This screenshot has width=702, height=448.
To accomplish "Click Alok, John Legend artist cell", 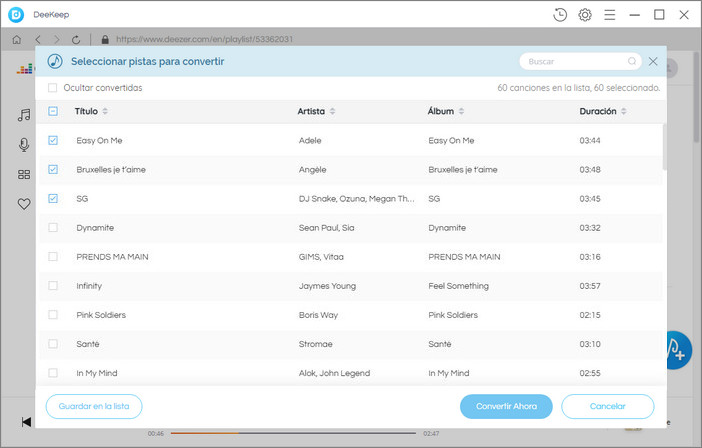I will click(x=334, y=373).
